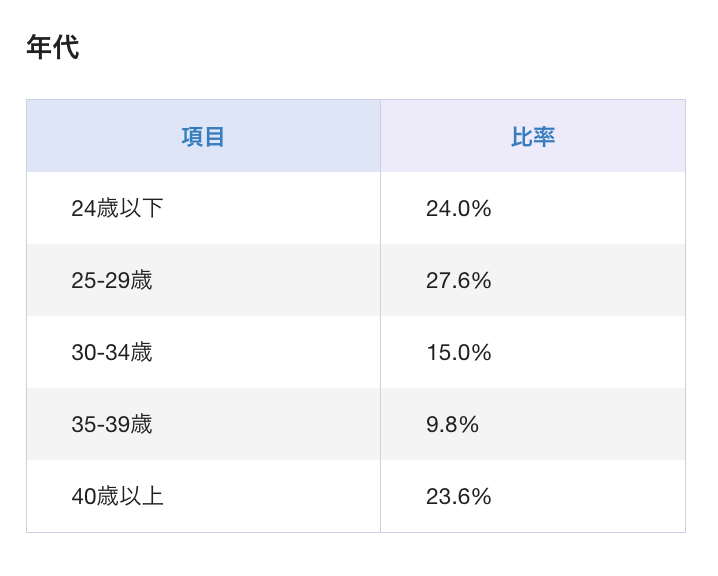This screenshot has width=718, height=576.
Task: Select the 35-39歳 label cell
Action: pyautogui.click(x=111, y=425)
